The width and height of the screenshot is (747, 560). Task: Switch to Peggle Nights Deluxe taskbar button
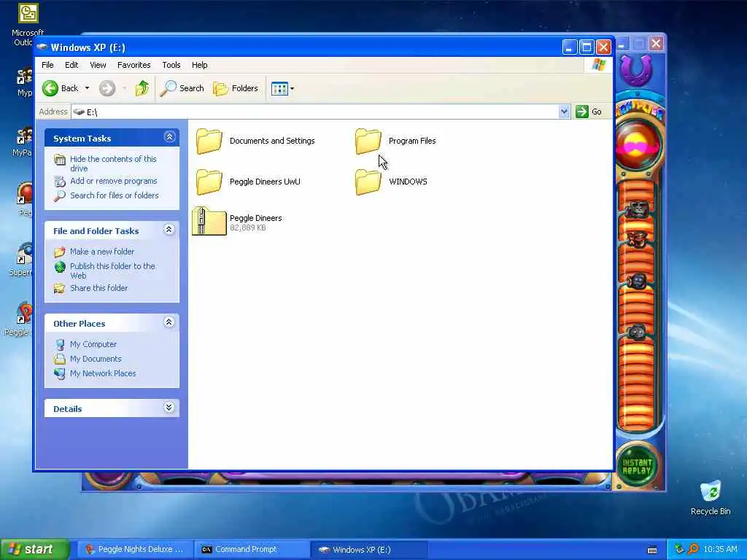134,550
